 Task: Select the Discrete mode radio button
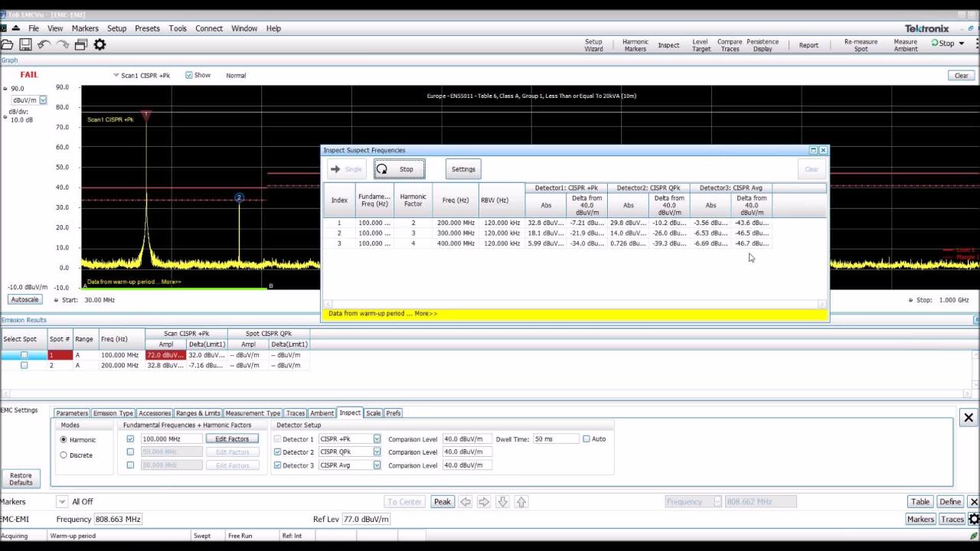64,455
